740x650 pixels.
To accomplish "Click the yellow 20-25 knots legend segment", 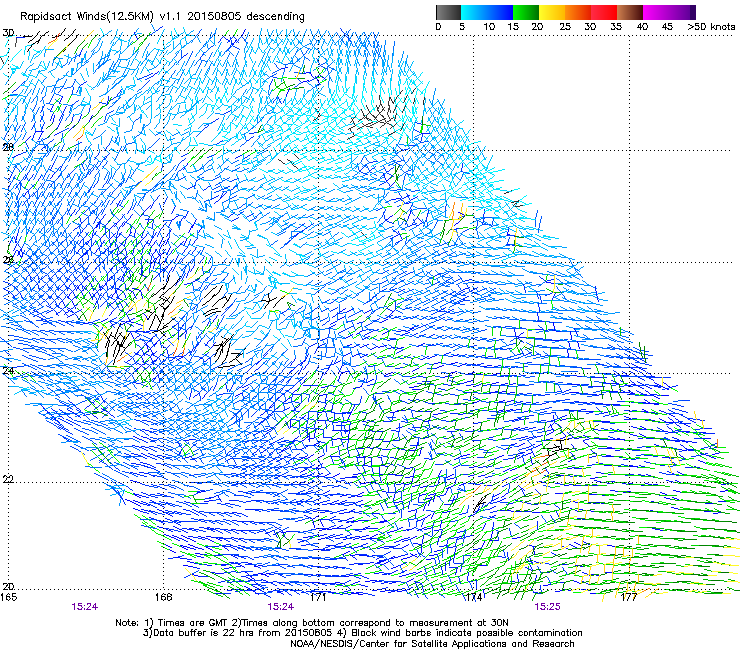I will point(552,12).
